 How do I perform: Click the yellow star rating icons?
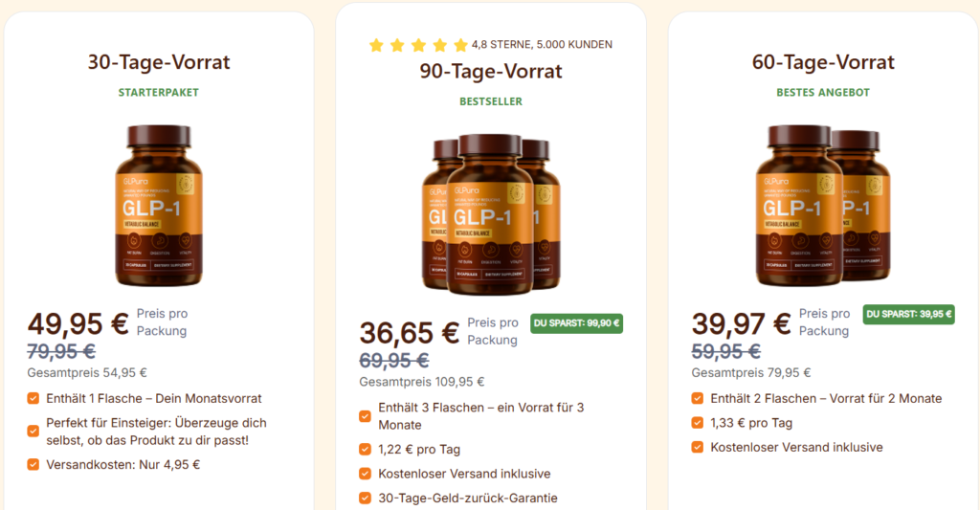pyautogui.click(x=417, y=45)
